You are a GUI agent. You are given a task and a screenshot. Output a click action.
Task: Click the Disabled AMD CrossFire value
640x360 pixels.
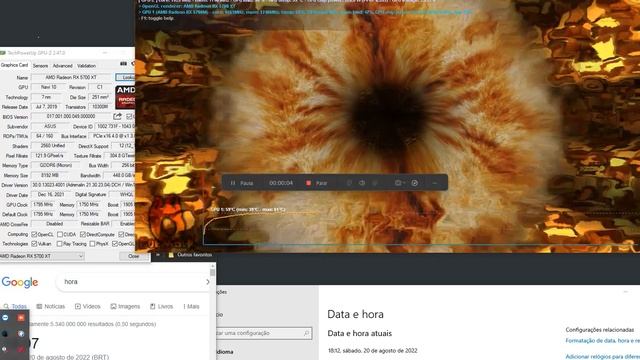click(x=54, y=224)
